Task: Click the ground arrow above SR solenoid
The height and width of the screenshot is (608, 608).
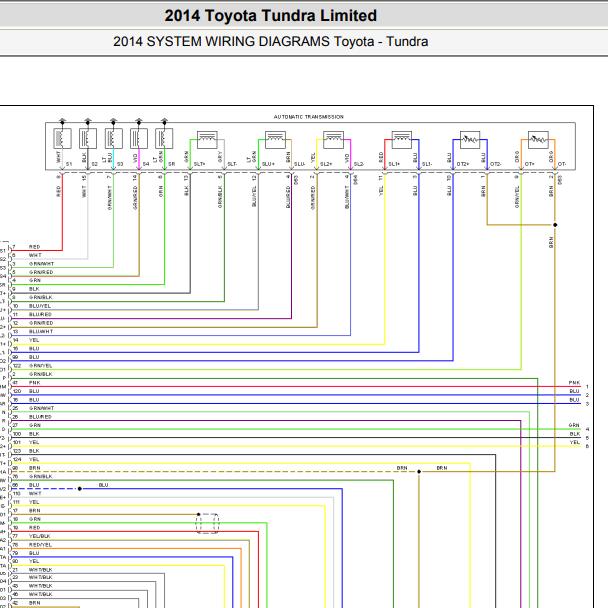Action: coord(164,121)
